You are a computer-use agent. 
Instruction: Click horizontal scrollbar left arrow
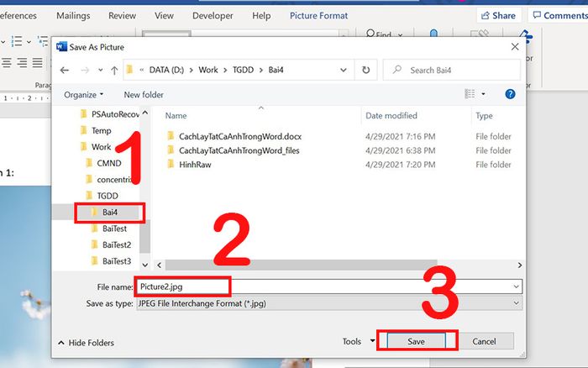tap(160, 265)
